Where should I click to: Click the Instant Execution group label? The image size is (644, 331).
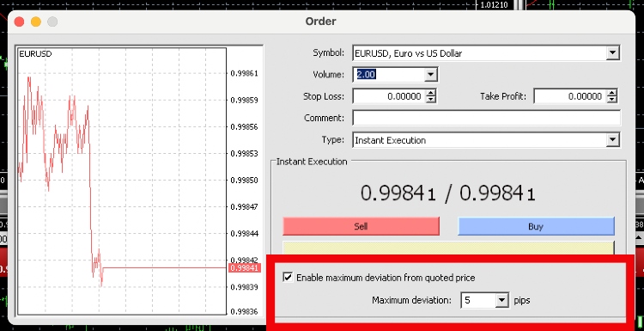point(312,162)
